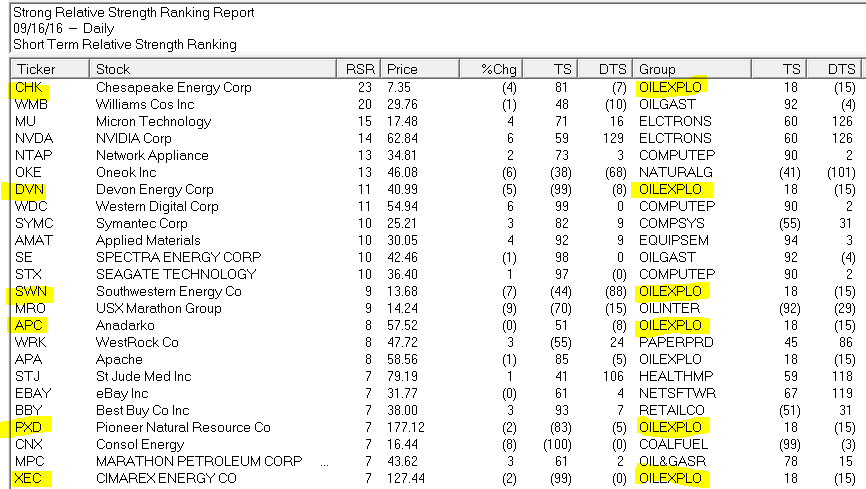Screen dimensions: 866x489
Task: Sort by the Stock column header
Action: [213, 69]
